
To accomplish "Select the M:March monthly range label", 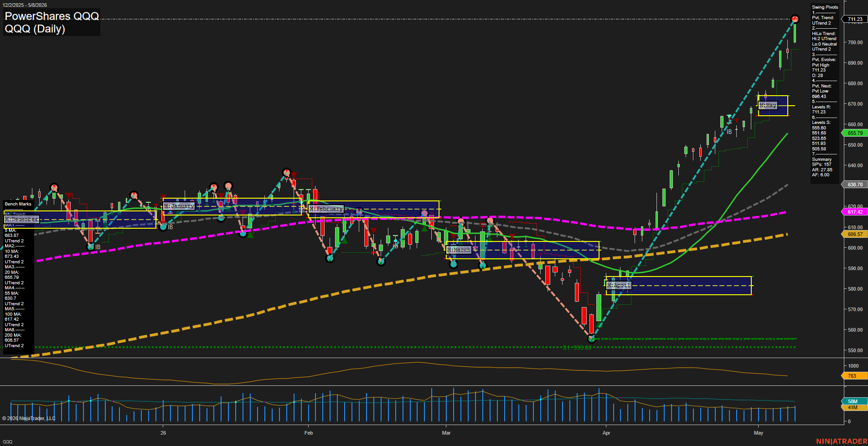I will (459, 250).
